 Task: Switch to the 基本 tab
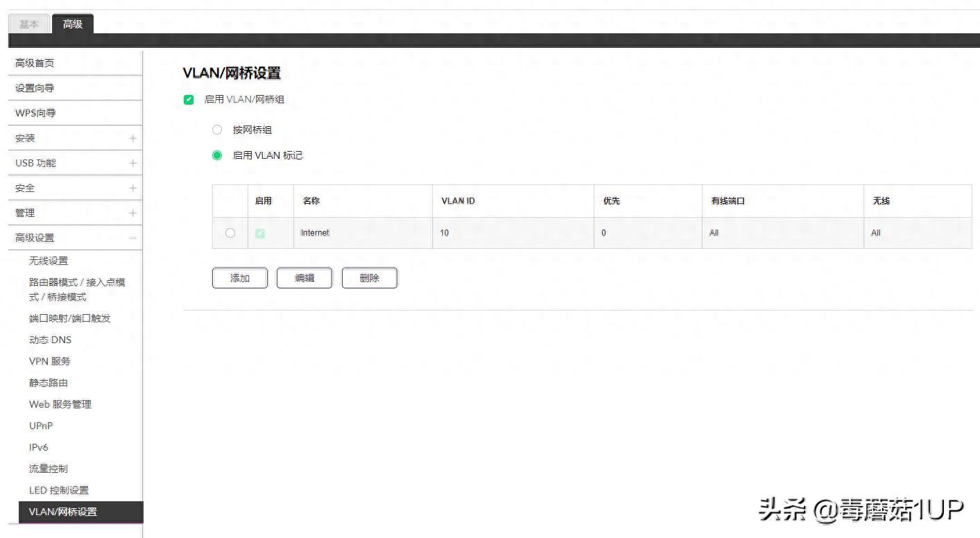click(28, 24)
